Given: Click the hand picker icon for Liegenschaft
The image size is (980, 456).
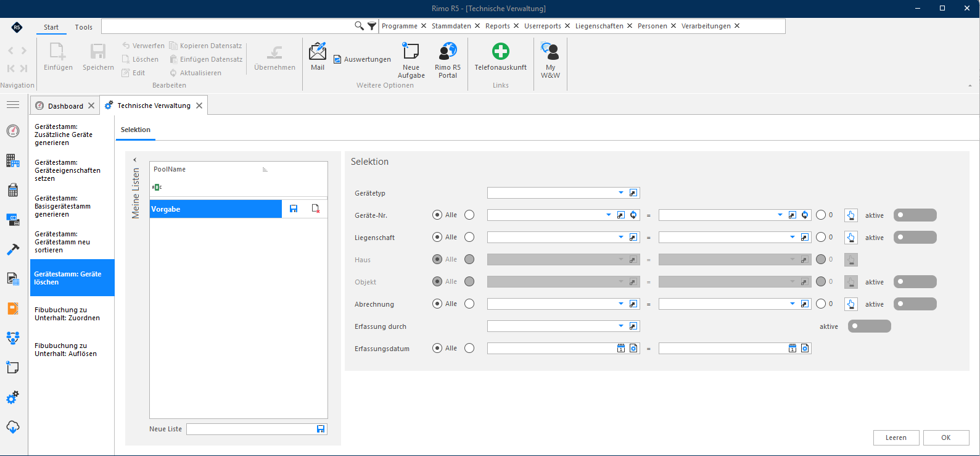Looking at the screenshot, I should point(851,238).
